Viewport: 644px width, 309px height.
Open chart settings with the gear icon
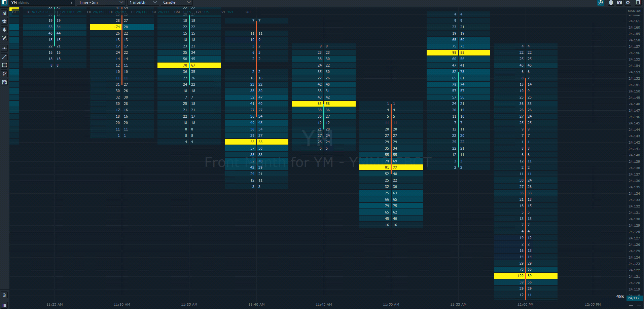628,2
